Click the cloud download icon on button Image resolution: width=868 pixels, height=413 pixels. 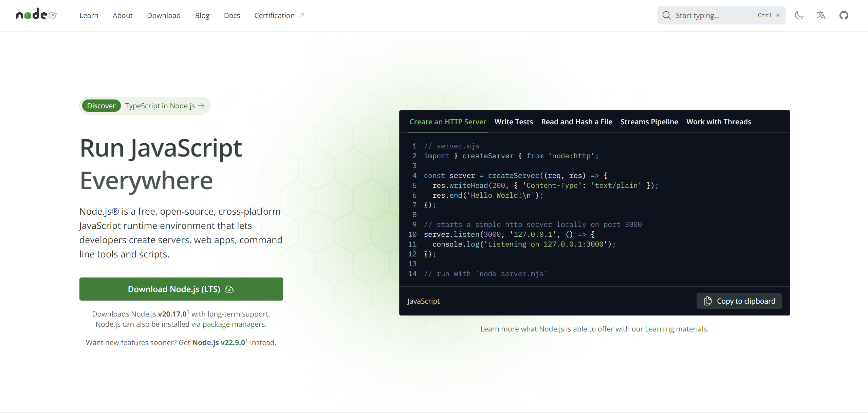pos(229,289)
